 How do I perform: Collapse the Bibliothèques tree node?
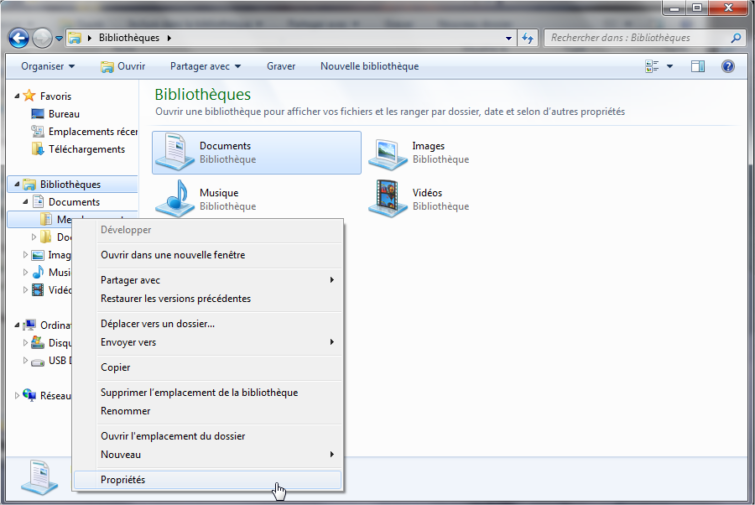pyautogui.click(x=17, y=184)
